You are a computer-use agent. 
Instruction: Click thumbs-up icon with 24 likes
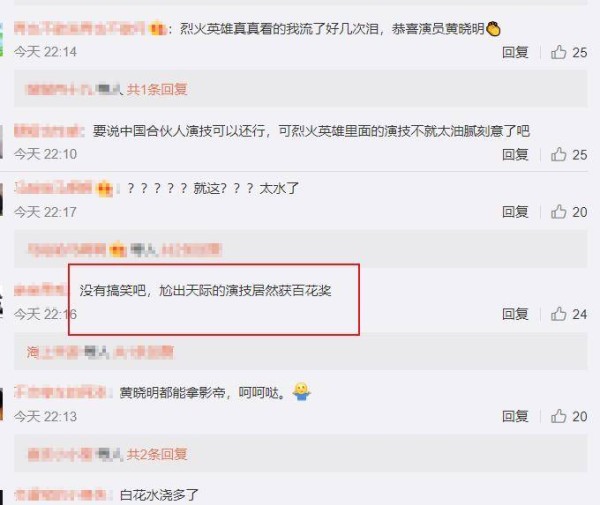pos(559,314)
